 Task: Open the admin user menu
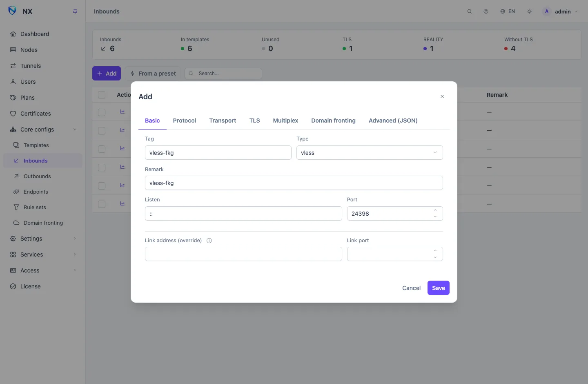click(x=560, y=11)
